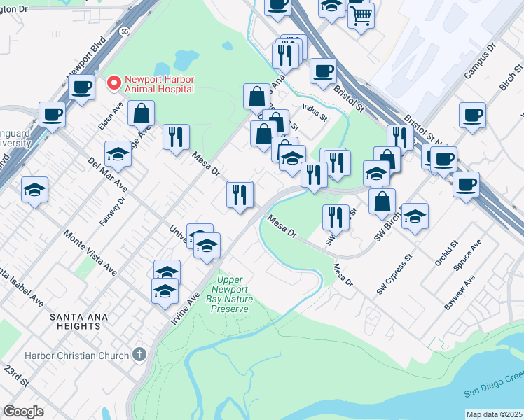Image resolution: width=524 pixels, height=420 pixels.
Task: Click the coffee marker below Birch St label
Action: coord(472,117)
